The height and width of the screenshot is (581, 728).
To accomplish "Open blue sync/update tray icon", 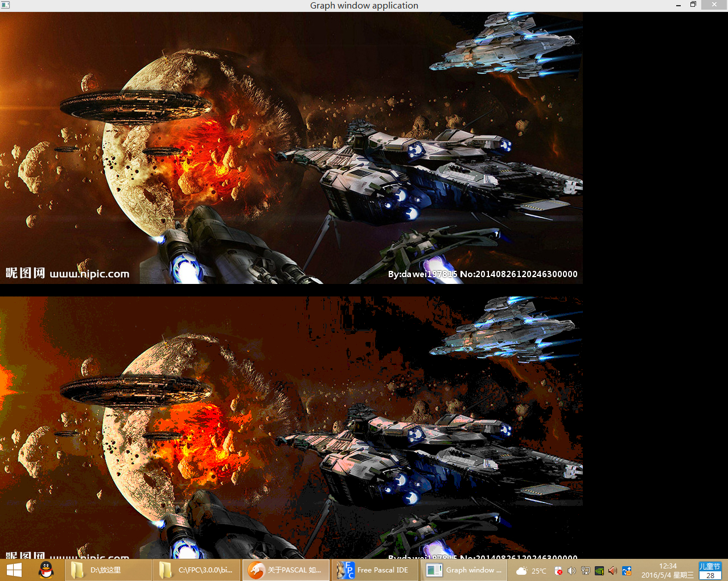I will coord(627,571).
